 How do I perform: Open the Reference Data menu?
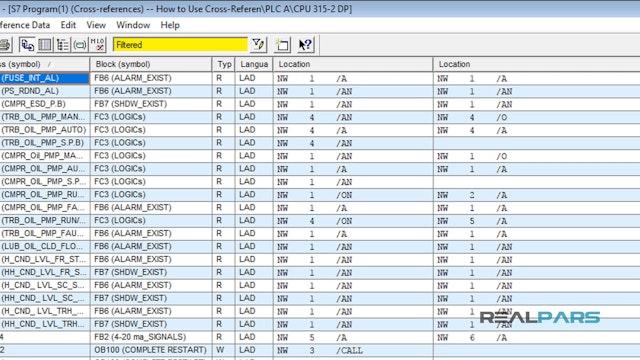point(25,25)
